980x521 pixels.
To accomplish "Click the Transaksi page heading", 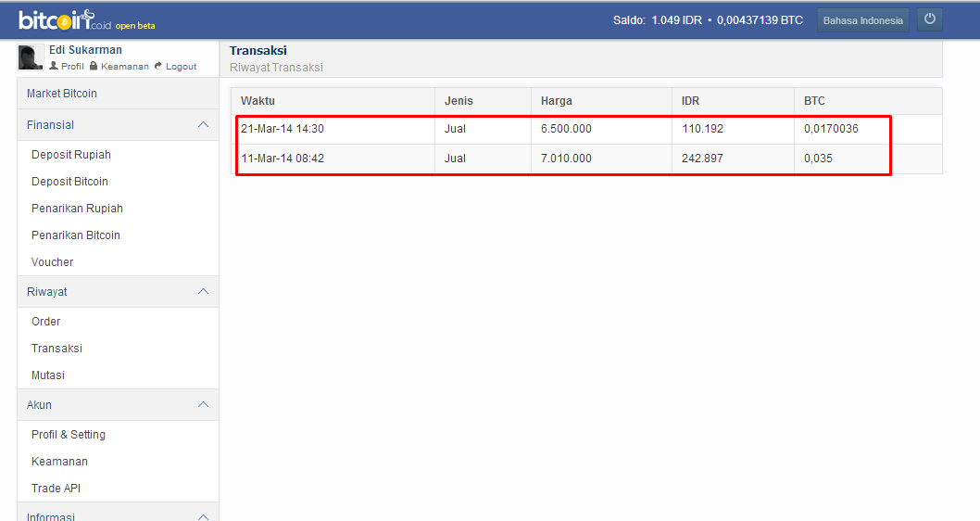I will 258,51.
